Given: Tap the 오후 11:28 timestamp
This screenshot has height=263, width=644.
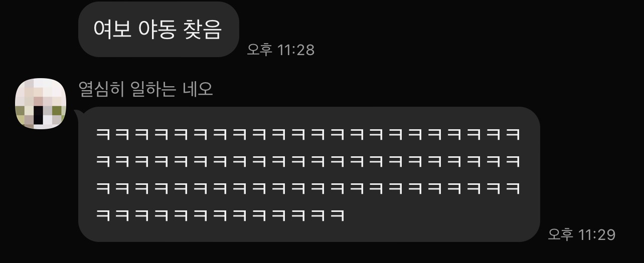Looking at the screenshot, I should pos(281,49).
